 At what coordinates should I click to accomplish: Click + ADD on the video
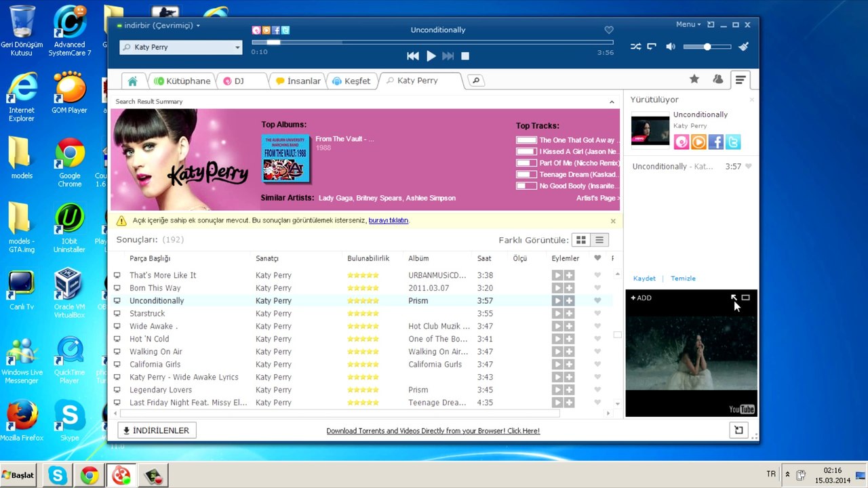[x=641, y=298]
